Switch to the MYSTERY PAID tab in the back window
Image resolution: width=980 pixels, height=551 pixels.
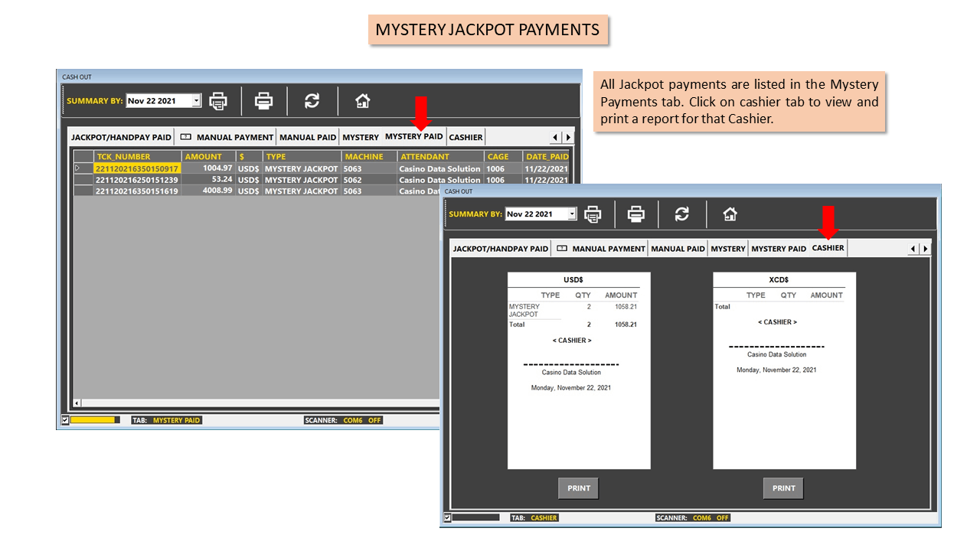(x=413, y=136)
